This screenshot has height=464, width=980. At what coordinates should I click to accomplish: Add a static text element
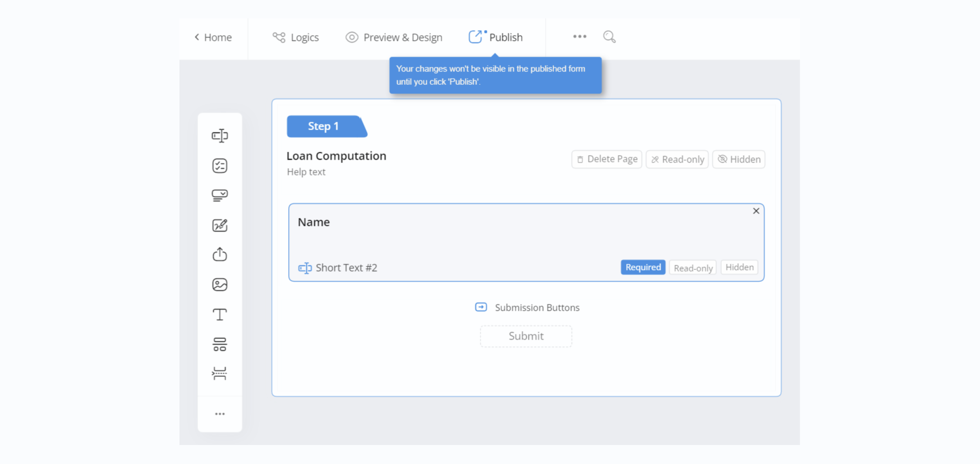tap(219, 314)
